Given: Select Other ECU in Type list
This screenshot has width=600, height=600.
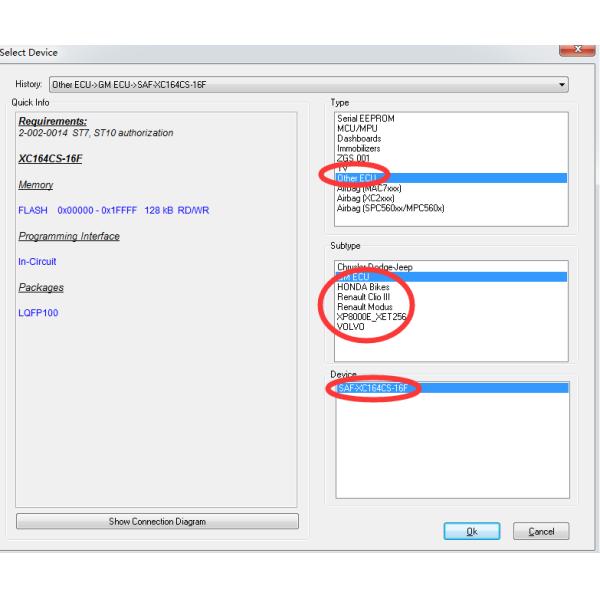Looking at the screenshot, I should [x=360, y=178].
